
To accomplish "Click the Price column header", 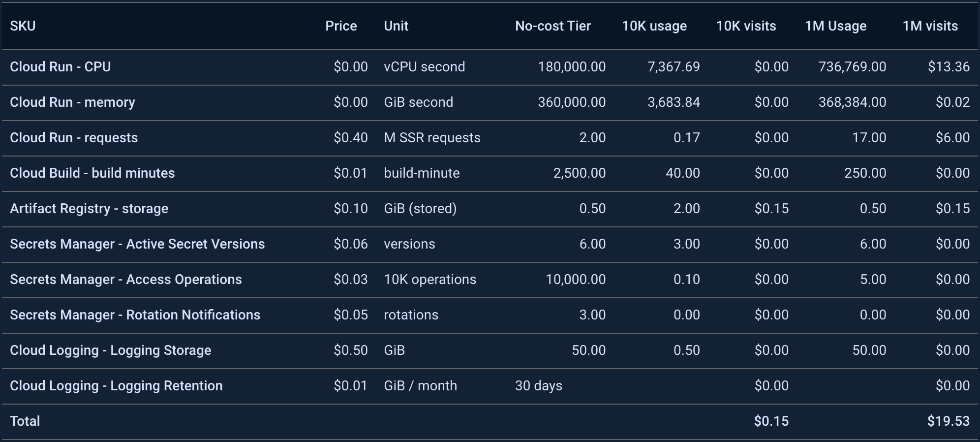I will (341, 26).
